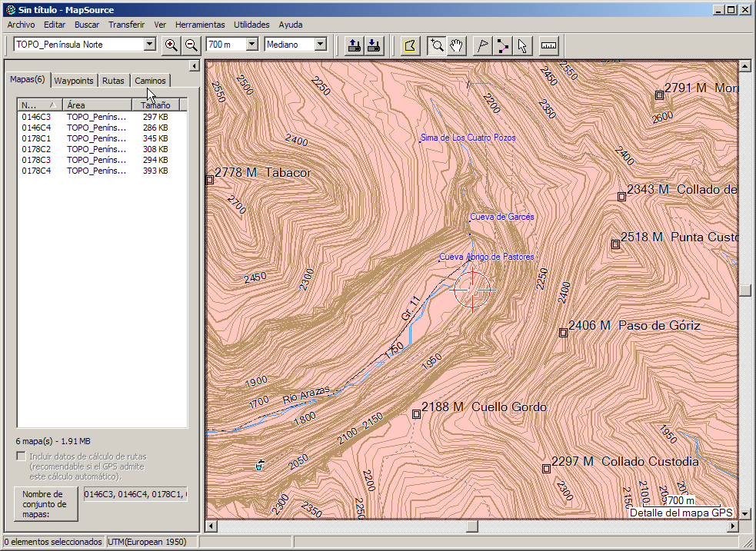Image resolution: width=756 pixels, height=551 pixels.
Task: Select the Mapas(6) tab
Action: [x=28, y=79]
